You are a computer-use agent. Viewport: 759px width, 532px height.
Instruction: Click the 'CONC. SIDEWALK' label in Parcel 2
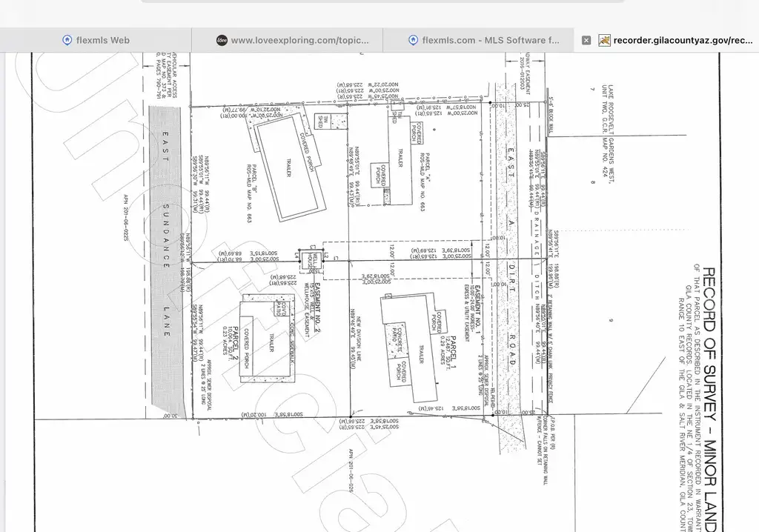292,343
